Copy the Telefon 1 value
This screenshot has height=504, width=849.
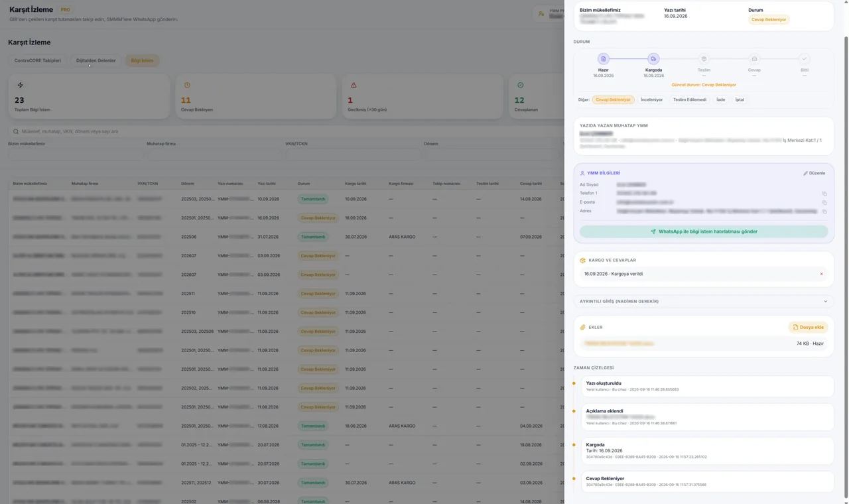pos(824,194)
